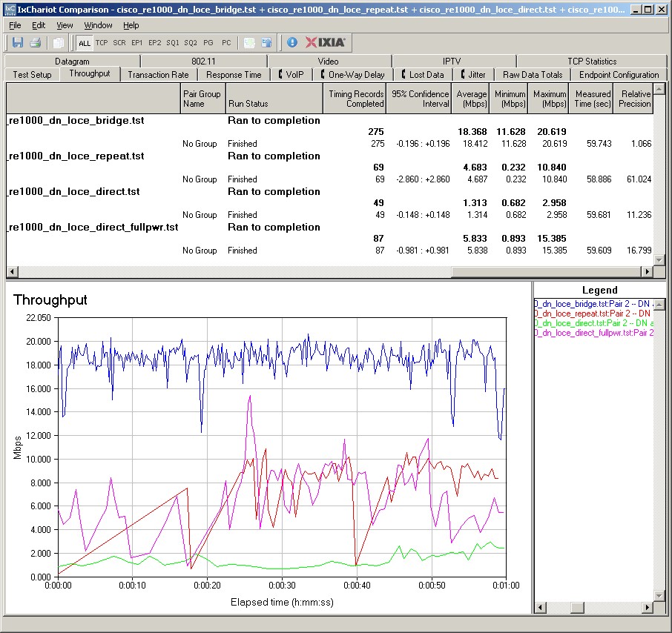Open the Edit menu

click(39, 25)
